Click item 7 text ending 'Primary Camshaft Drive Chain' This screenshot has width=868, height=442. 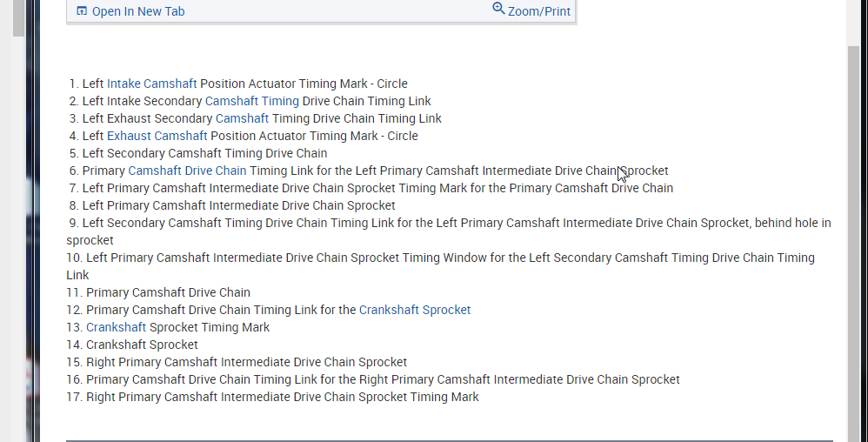pos(377,188)
